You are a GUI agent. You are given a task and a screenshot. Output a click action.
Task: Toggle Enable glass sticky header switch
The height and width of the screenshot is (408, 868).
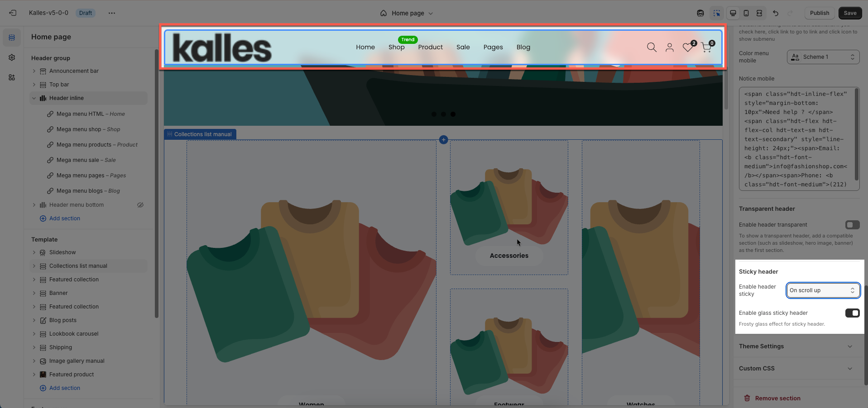[852, 313]
